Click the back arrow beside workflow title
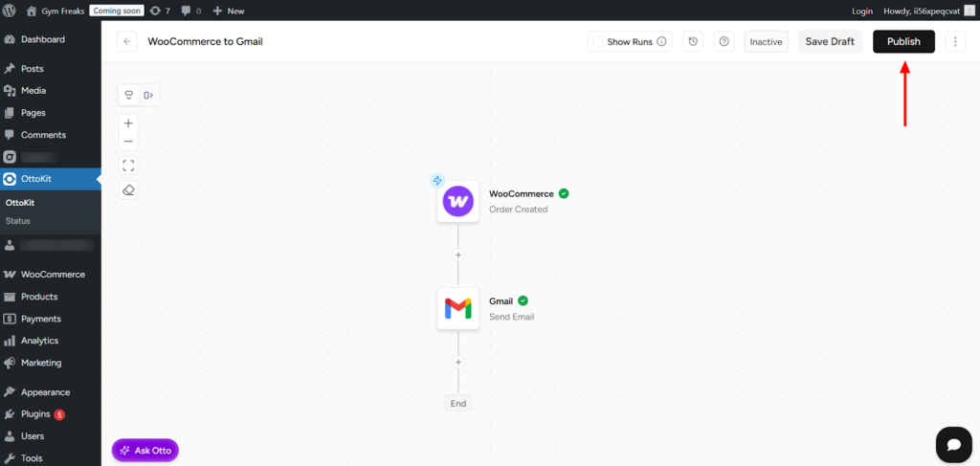980x466 pixels. (x=127, y=42)
